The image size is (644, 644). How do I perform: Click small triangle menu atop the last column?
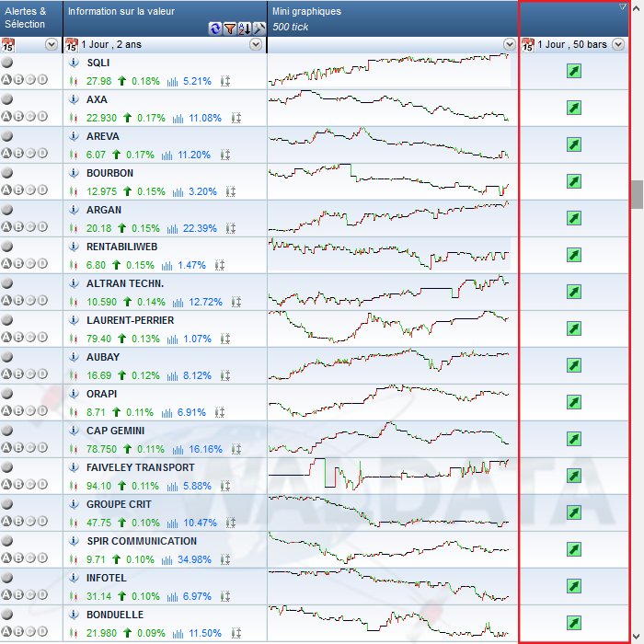[623, 6]
